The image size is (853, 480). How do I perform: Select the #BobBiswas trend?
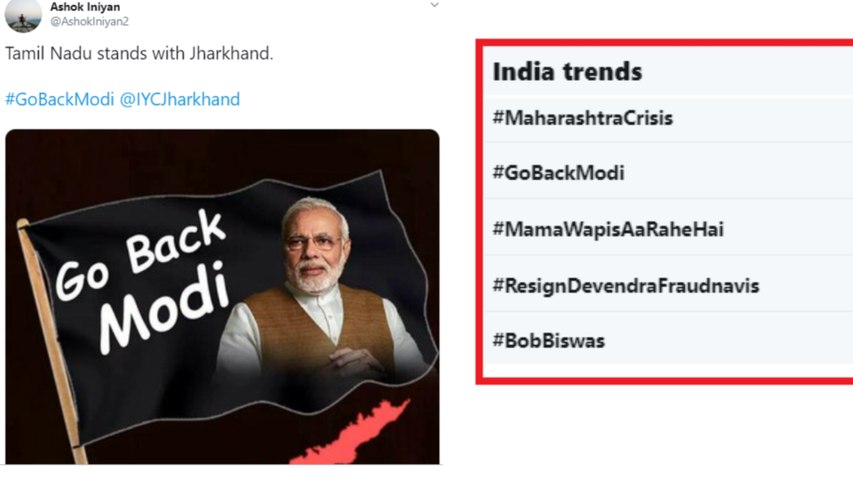[x=548, y=341]
